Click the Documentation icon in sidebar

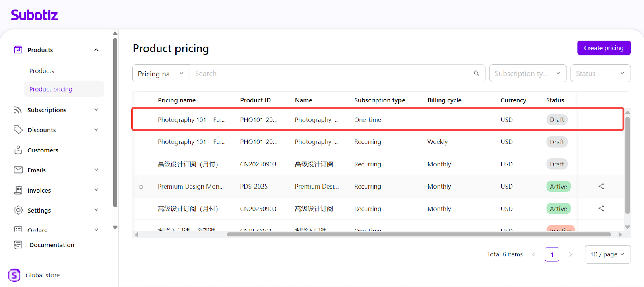coord(18,245)
